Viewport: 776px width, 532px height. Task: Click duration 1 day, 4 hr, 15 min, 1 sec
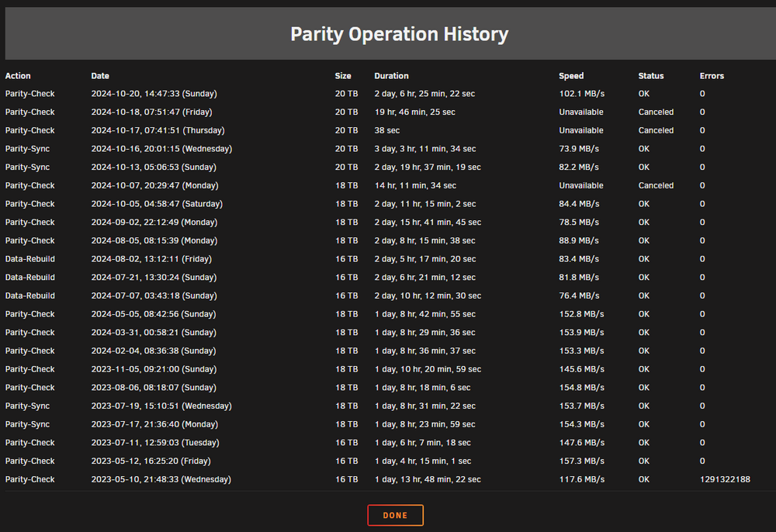click(423, 461)
